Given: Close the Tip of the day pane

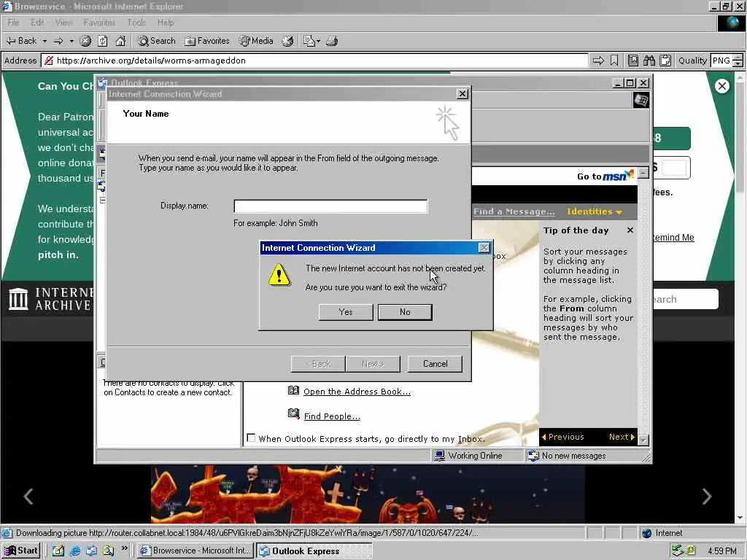Looking at the screenshot, I should tap(630, 230).
